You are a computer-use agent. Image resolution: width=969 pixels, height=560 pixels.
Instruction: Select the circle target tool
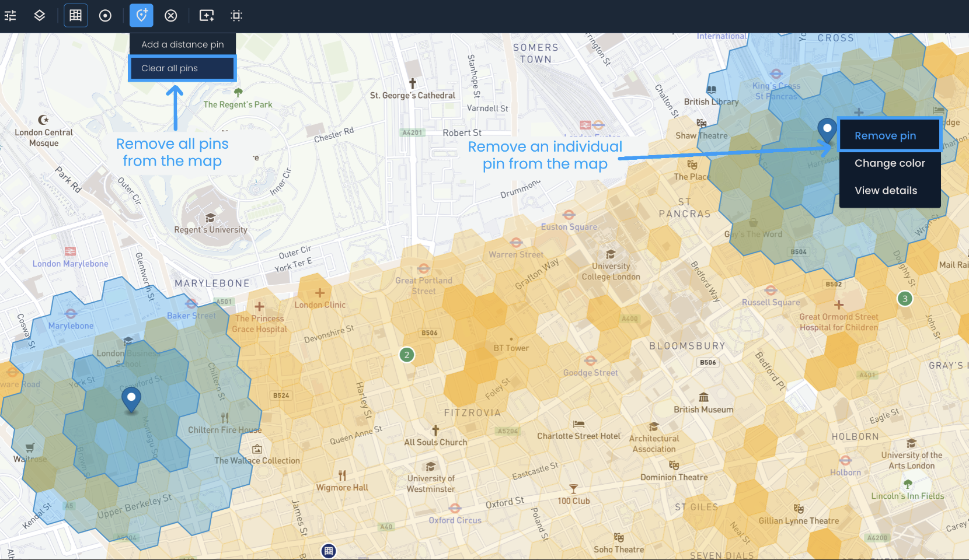pyautogui.click(x=105, y=16)
